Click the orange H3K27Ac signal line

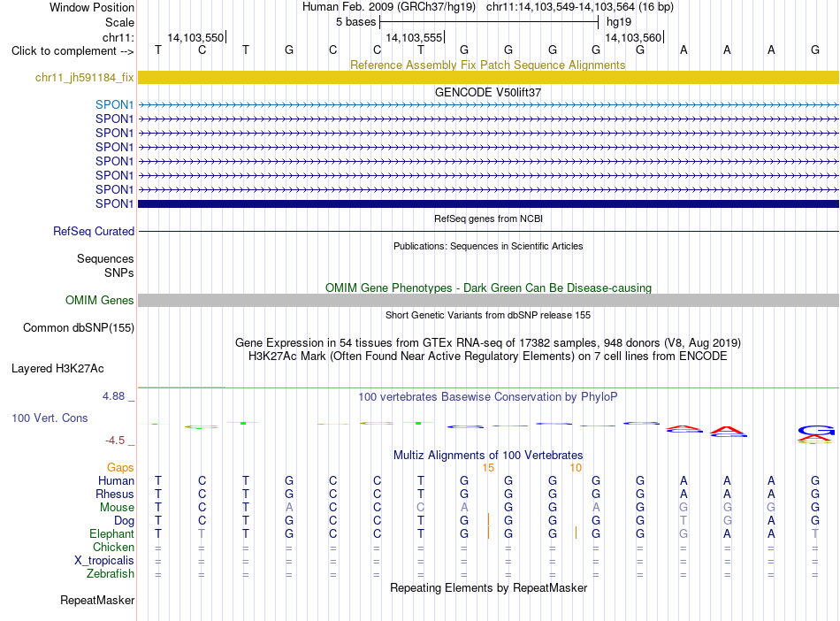[x=181, y=387]
